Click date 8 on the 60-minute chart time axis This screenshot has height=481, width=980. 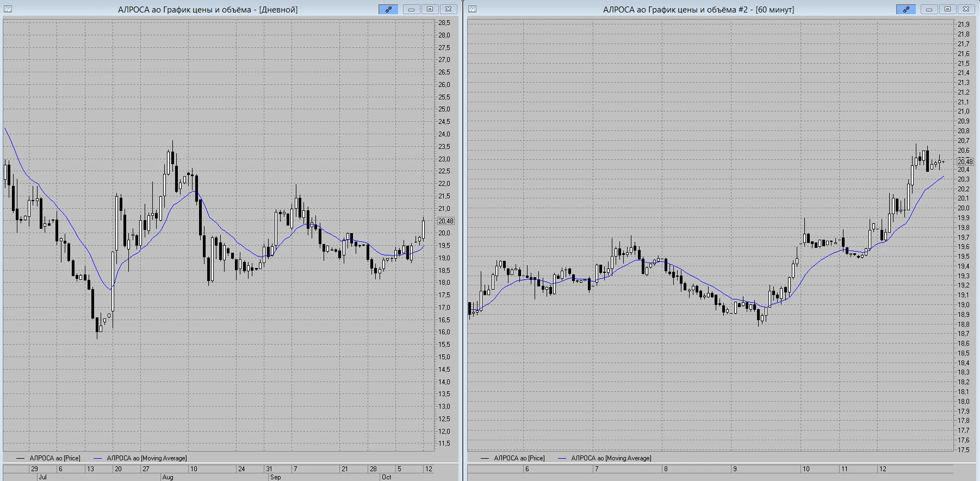[x=666, y=468]
